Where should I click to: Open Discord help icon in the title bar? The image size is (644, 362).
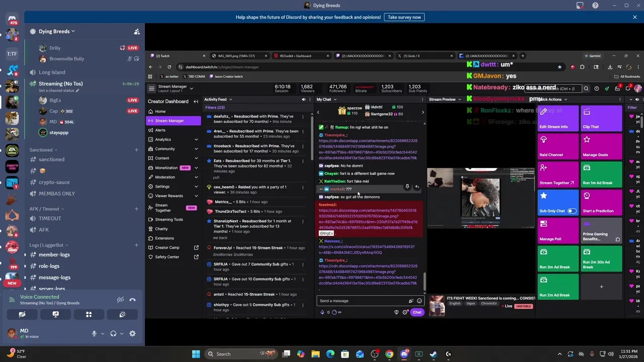[595, 6]
